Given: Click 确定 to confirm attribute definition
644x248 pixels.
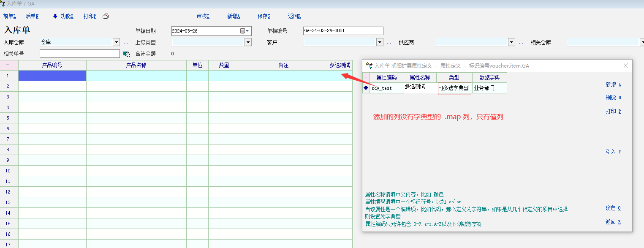Looking at the screenshot, I should [x=613, y=208].
